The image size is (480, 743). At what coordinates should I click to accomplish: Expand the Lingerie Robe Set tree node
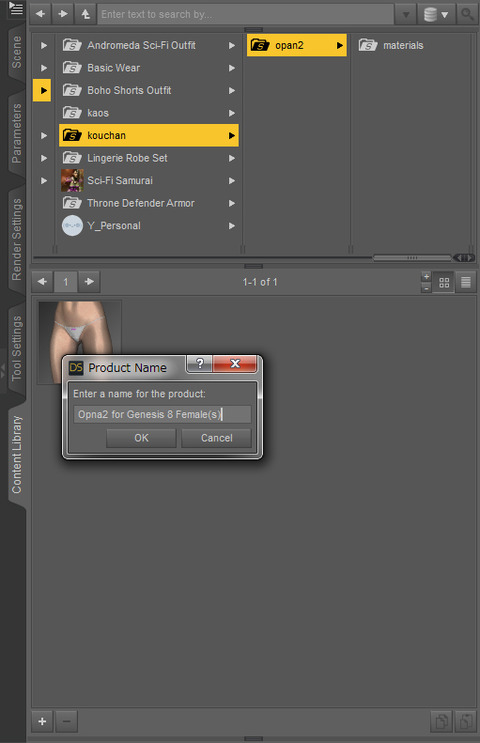coord(44,158)
